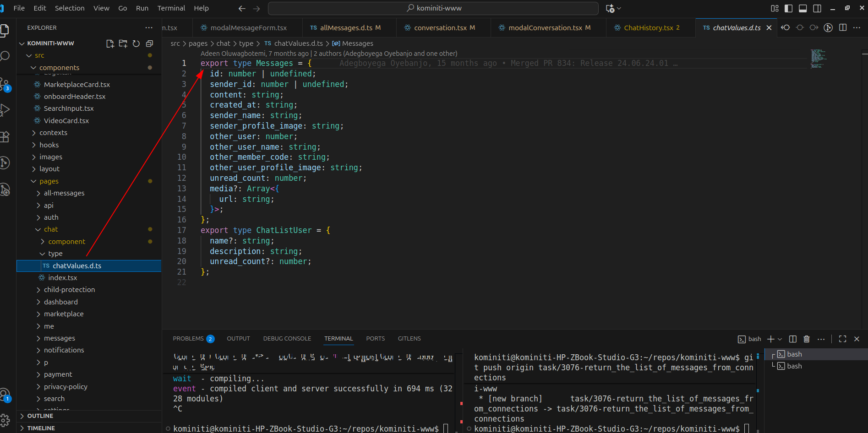This screenshot has height=433, width=868.
Task: Collapse all folders in Explorer
Action: click(149, 43)
